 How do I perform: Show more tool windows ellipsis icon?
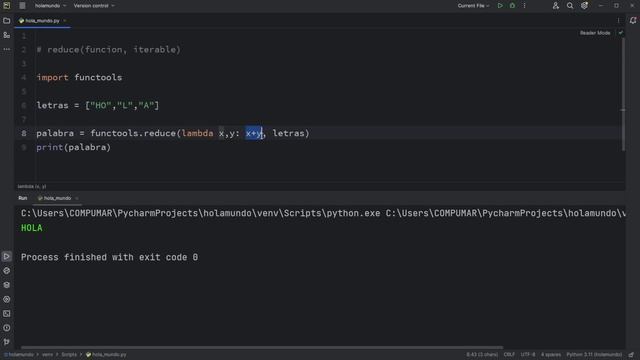point(7,49)
